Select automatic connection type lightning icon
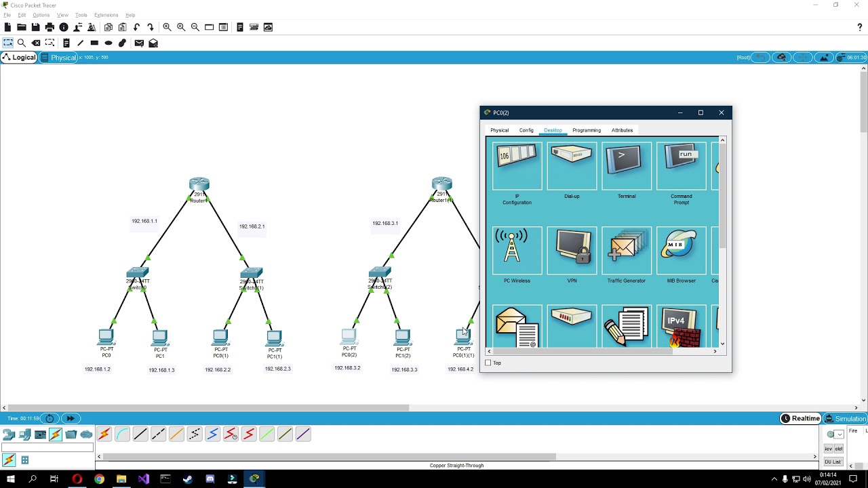The width and height of the screenshot is (868, 488). (x=104, y=434)
